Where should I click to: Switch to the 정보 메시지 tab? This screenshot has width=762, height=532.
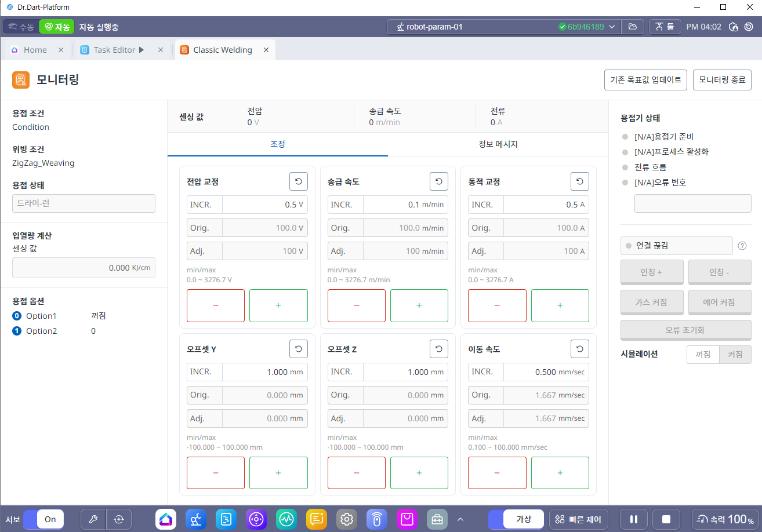pos(498,144)
